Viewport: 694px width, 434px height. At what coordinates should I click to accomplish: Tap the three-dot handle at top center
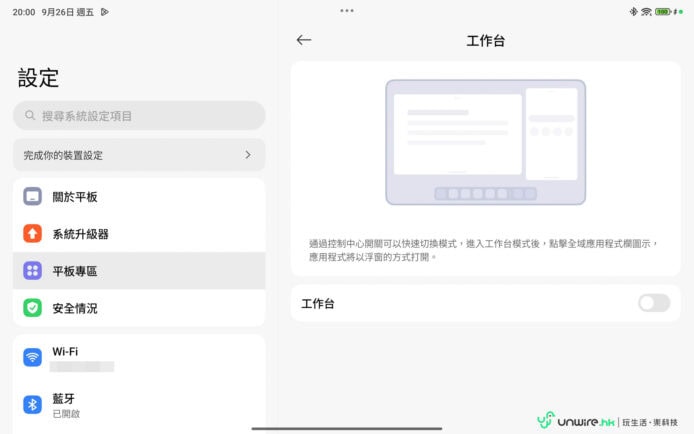[x=347, y=10]
